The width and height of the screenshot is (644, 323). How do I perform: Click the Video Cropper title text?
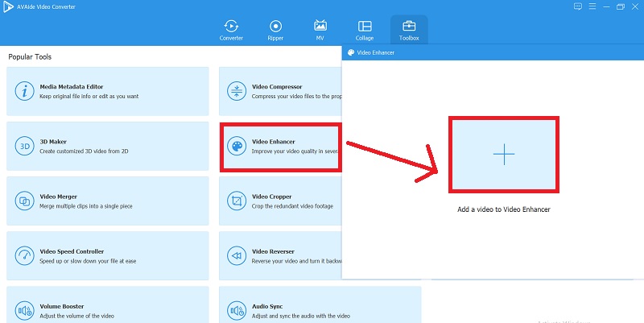[x=271, y=197]
